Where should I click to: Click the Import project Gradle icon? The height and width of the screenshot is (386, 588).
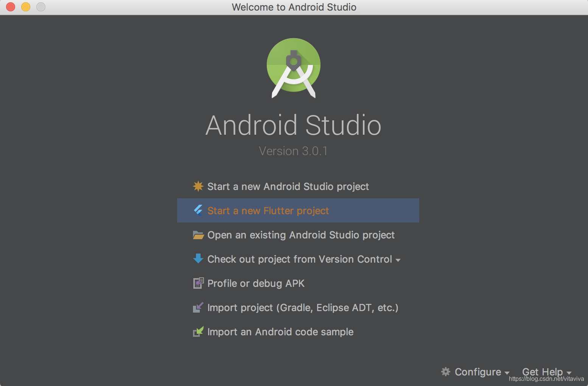click(198, 307)
